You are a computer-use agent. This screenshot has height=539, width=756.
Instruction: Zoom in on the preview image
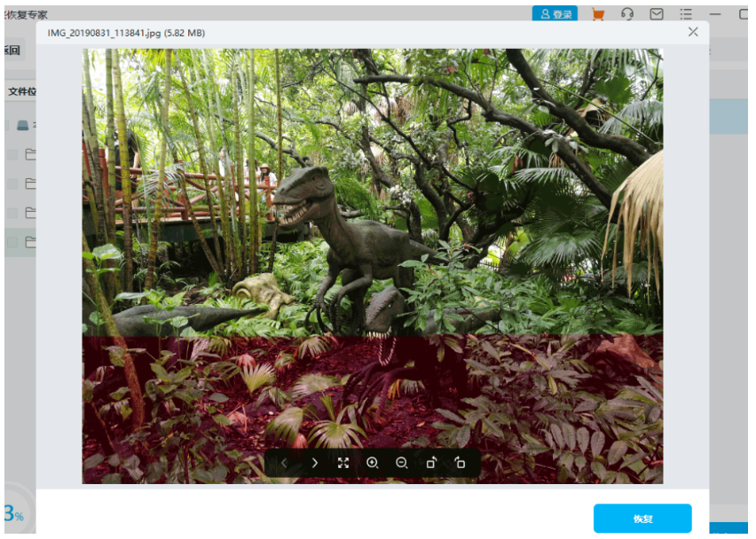373,463
